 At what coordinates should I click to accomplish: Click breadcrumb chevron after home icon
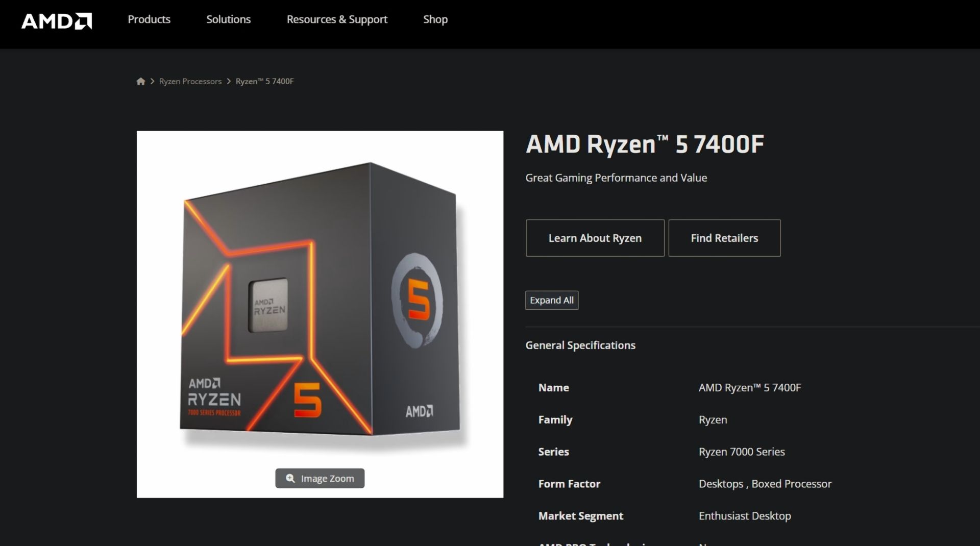pyautogui.click(x=152, y=81)
